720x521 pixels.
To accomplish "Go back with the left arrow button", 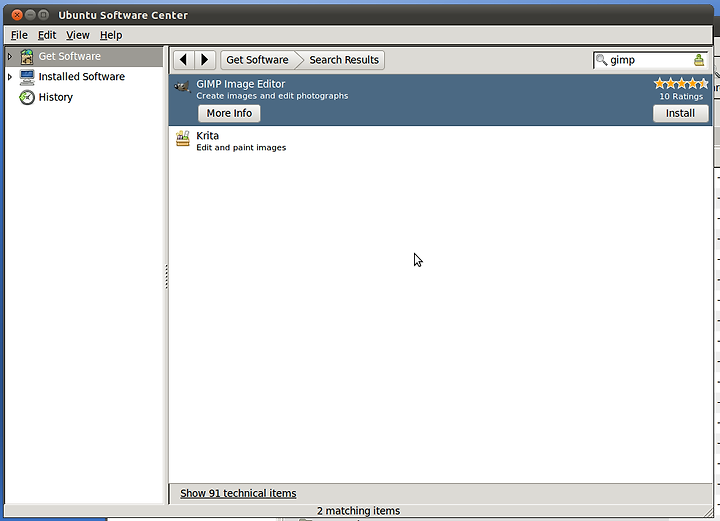I will pos(184,60).
